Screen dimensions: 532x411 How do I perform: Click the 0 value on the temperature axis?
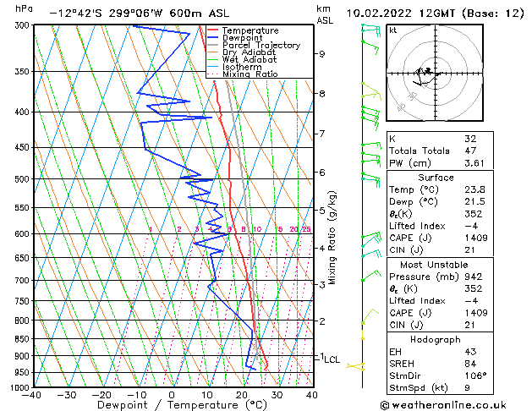coord(172,396)
